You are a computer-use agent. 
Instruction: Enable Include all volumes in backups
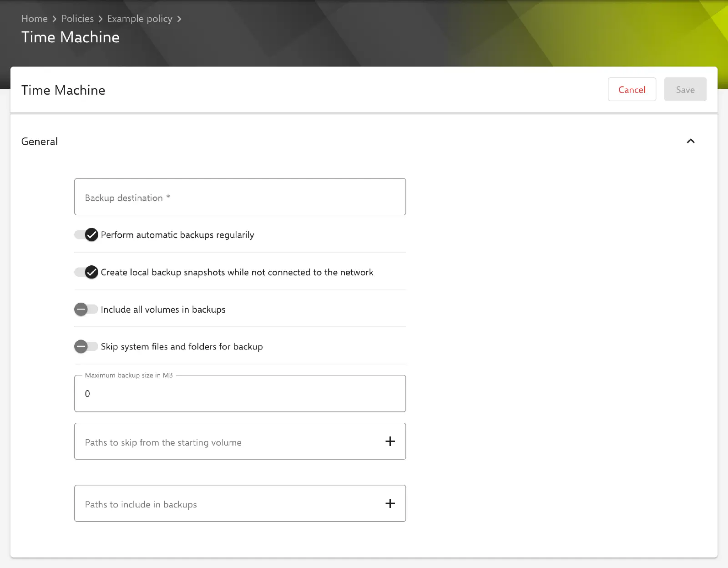(86, 309)
